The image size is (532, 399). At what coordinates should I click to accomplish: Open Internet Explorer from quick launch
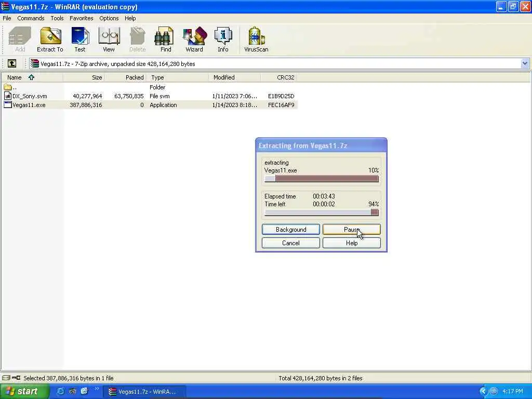point(60,391)
